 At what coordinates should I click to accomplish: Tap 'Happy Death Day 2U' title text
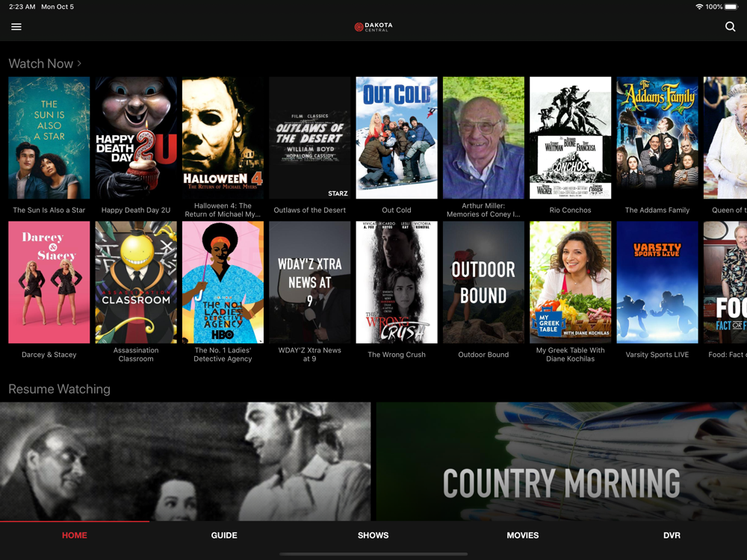tap(136, 210)
